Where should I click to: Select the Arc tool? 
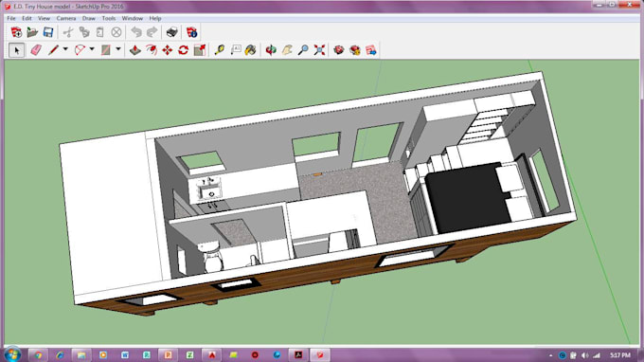point(80,50)
